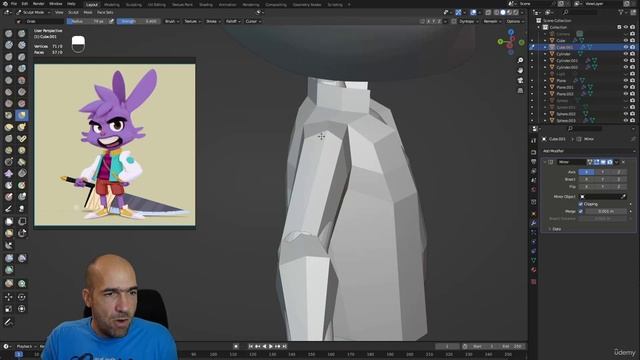
Task: Switch to the Sculpting workspace tab
Action: [x=133, y=4]
